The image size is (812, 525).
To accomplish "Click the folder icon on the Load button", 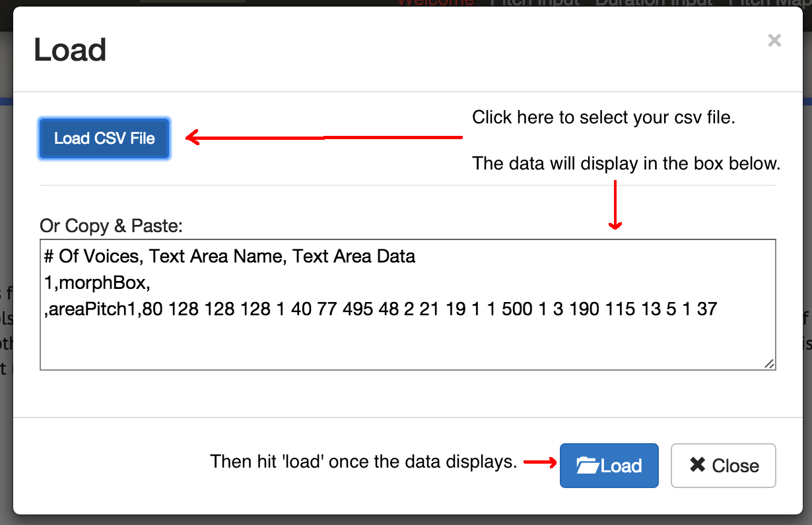I will point(590,464).
